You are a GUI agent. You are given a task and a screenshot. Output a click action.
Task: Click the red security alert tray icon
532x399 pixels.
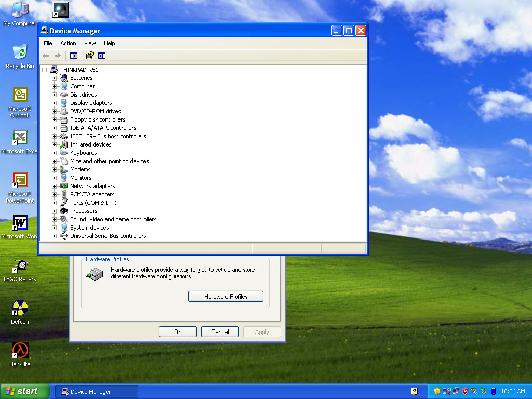(465, 391)
